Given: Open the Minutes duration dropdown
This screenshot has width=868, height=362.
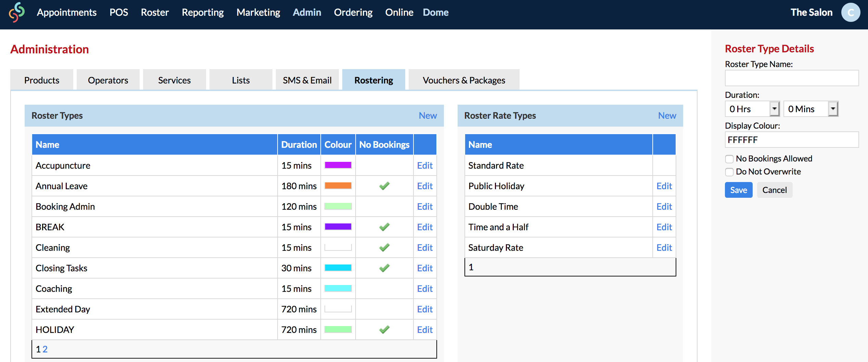Looking at the screenshot, I should point(833,109).
